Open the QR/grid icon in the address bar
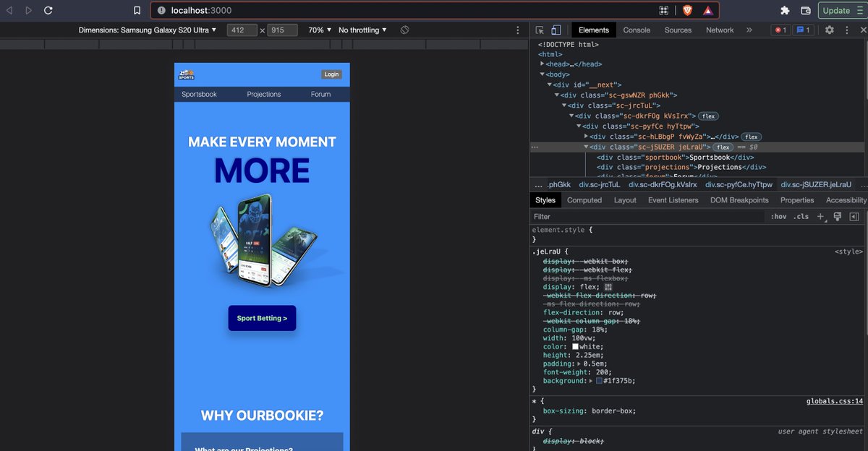Image resolution: width=868 pixels, height=451 pixels. (x=663, y=10)
